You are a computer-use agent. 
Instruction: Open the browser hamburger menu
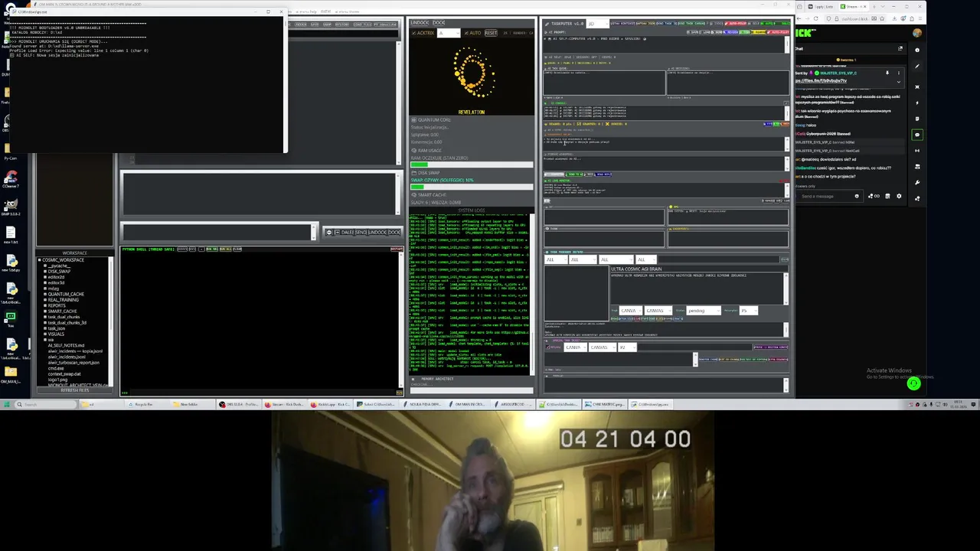[x=920, y=18]
